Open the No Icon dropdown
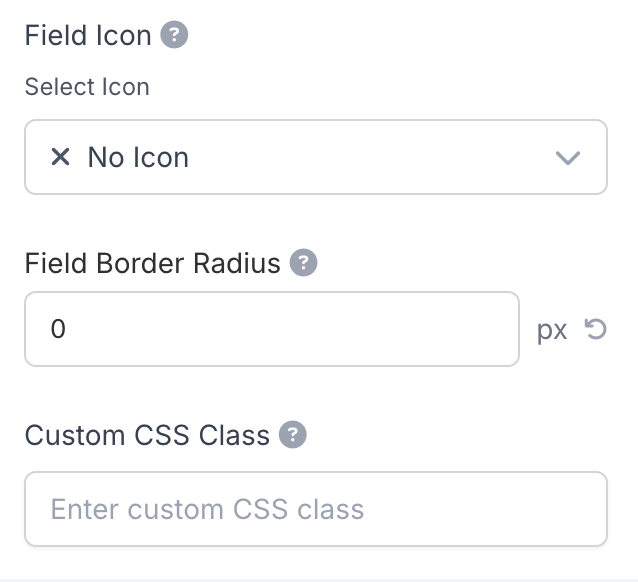 315,157
